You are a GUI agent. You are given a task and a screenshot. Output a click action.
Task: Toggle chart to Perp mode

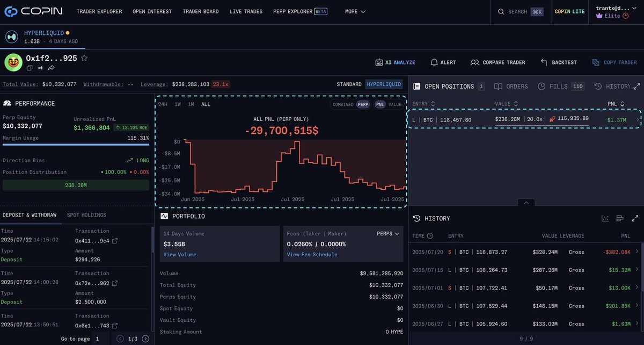[x=363, y=105]
